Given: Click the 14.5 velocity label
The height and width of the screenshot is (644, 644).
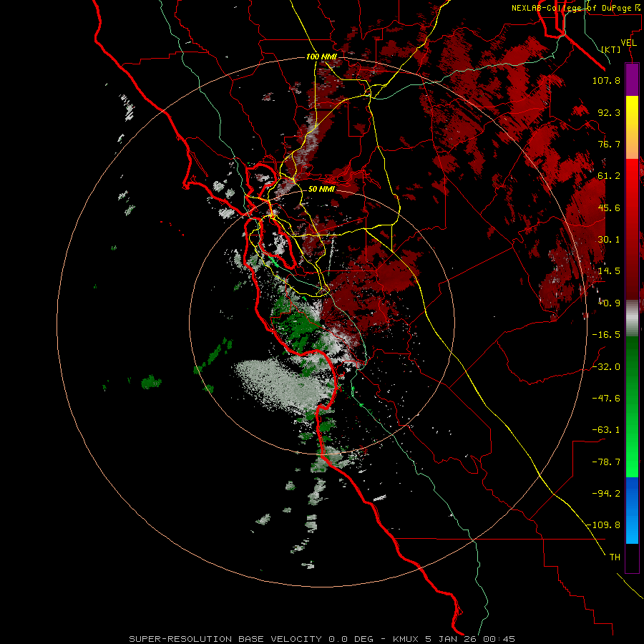Looking at the screenshot, I should (609, 271).
